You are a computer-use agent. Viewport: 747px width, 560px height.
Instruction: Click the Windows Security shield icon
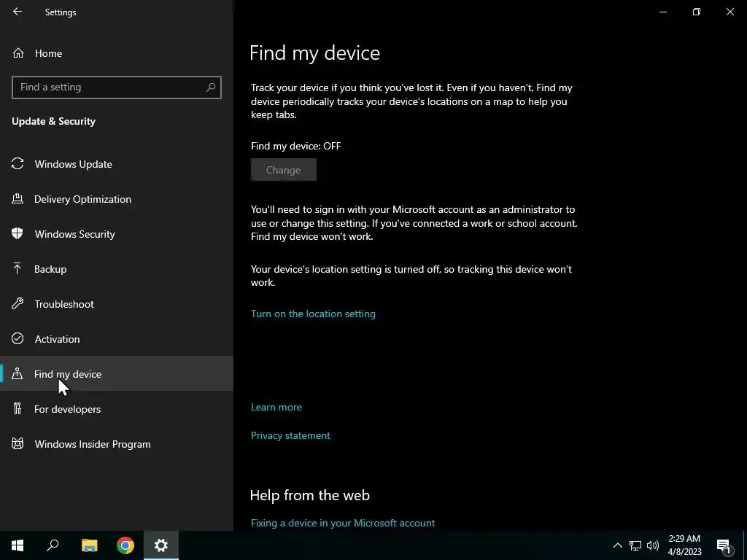pos(18,233)
